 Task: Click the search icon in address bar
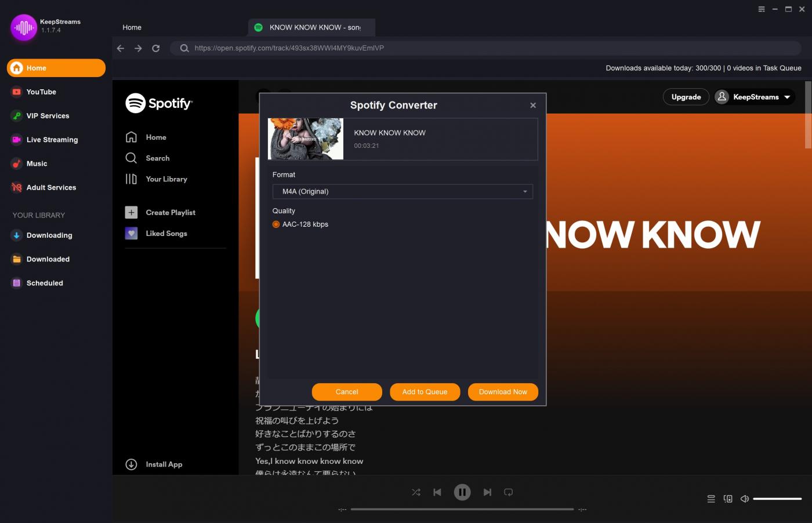(x=184, y=48)
